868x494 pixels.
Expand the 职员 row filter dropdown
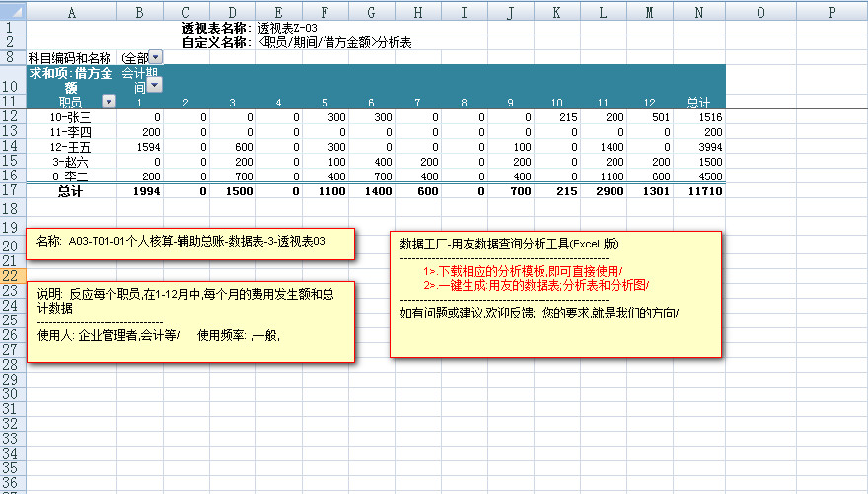[108, 102]
